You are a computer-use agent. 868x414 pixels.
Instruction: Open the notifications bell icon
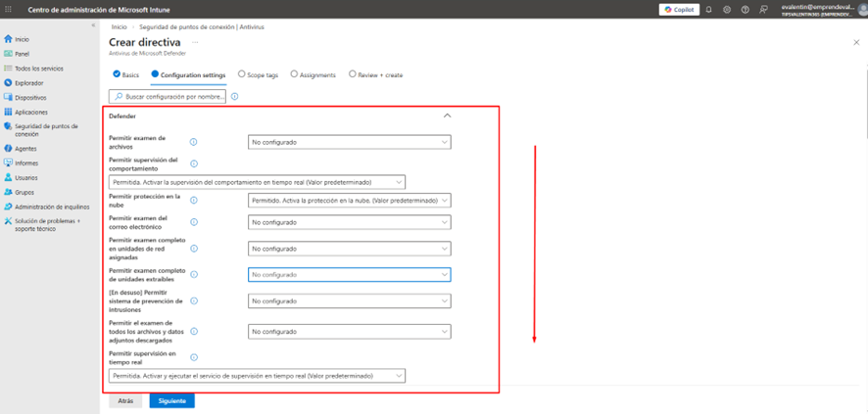(709, 10)
